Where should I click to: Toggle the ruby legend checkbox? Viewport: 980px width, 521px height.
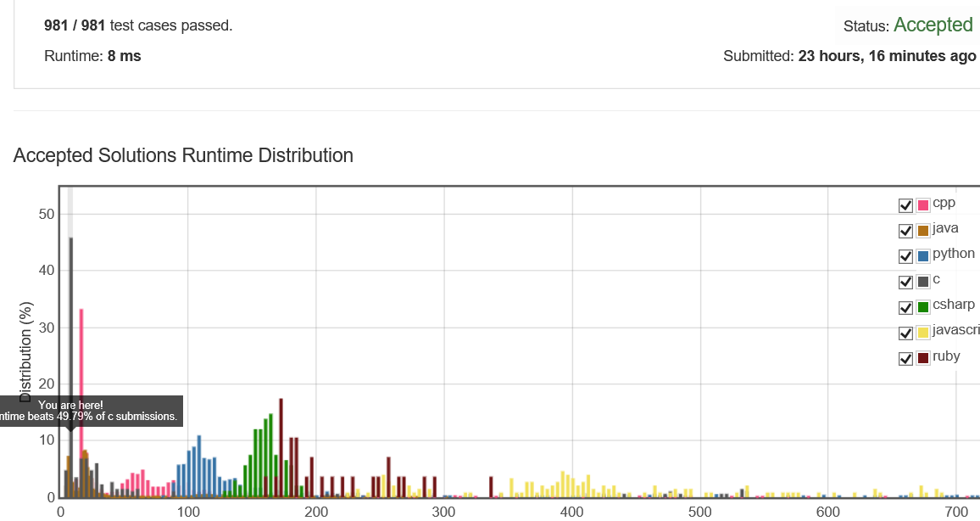[905, 358]
